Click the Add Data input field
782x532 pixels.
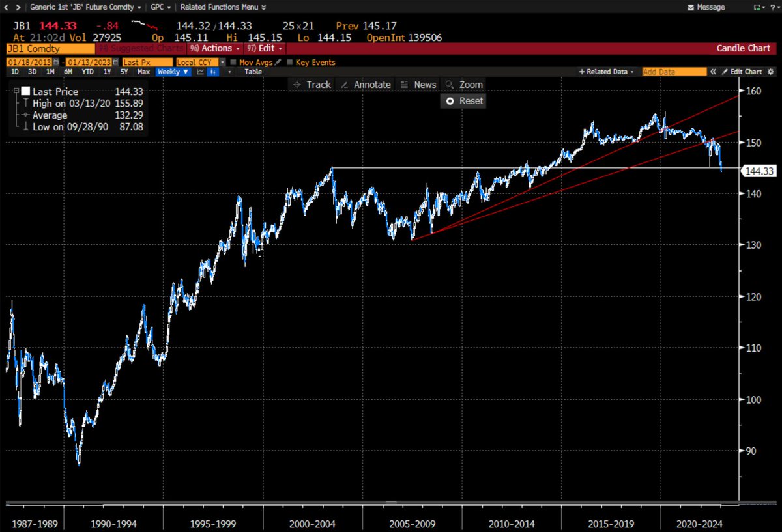pyautogui.click(x=674, y=72)
